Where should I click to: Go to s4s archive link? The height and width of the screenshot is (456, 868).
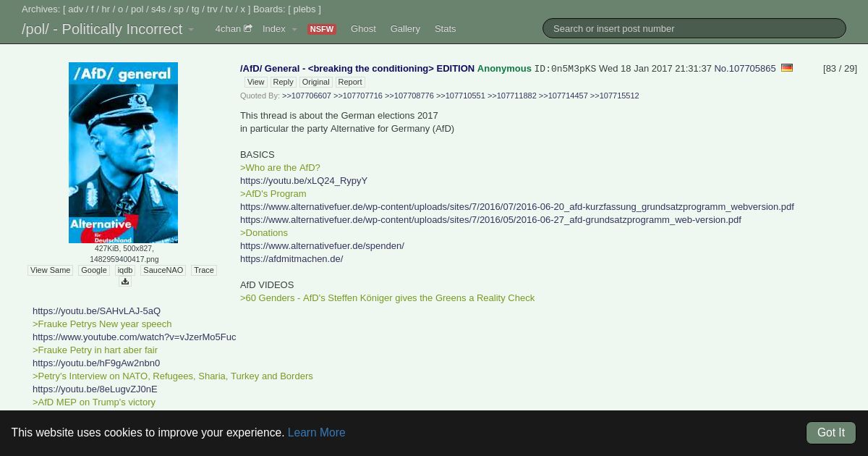158,9
